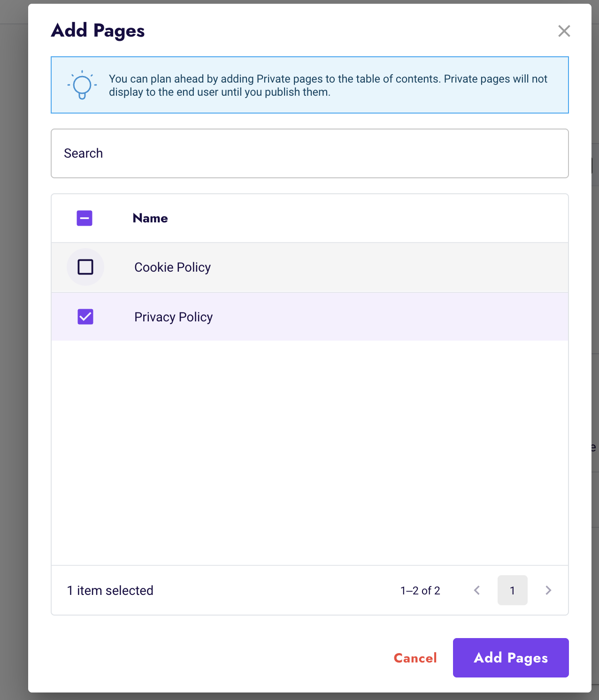Go to next page chevron
Image resolution: width=599 pixels, height=700 pixels.
(x=548, y=590)
